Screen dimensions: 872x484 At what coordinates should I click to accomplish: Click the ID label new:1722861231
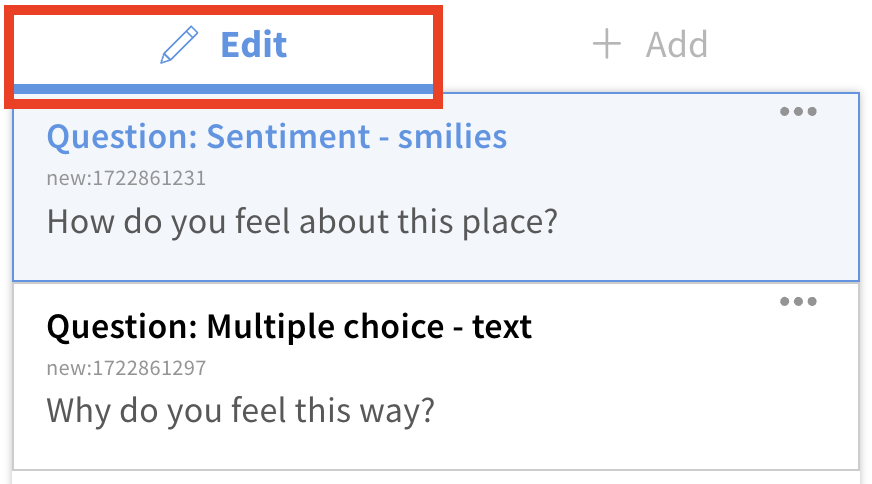(126, 179)
